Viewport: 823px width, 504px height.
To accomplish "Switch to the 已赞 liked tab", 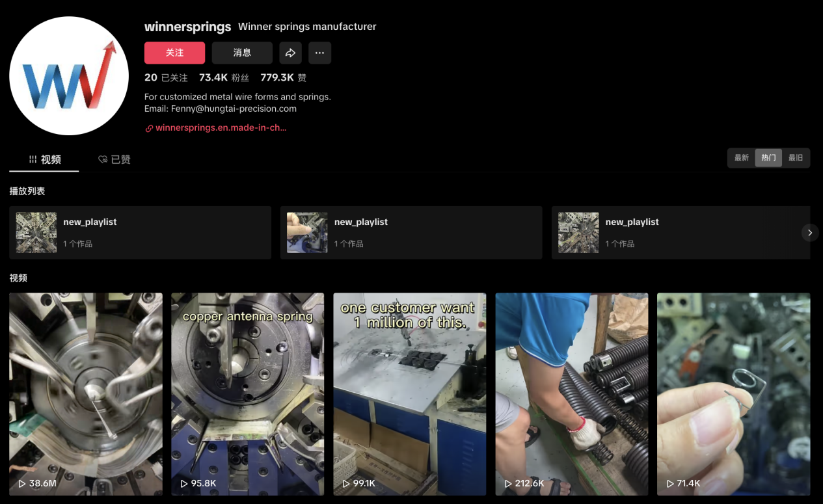I will click(115, 159).
